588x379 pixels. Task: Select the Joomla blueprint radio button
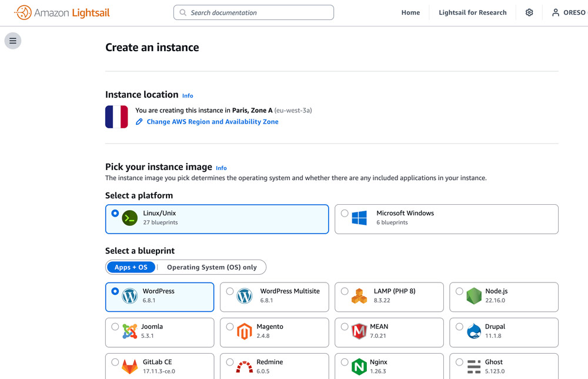click(115, 327)
